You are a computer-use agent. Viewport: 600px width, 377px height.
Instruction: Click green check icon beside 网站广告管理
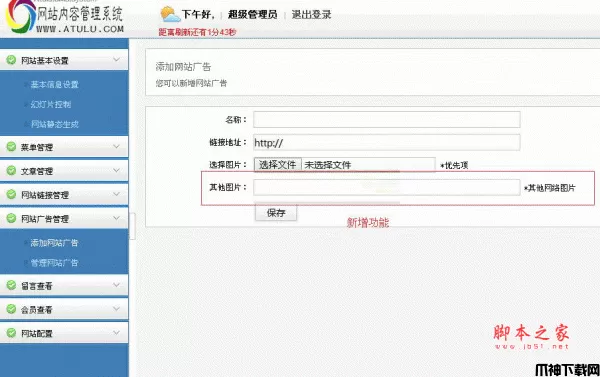pyautogui.click(x=11, y=218)
